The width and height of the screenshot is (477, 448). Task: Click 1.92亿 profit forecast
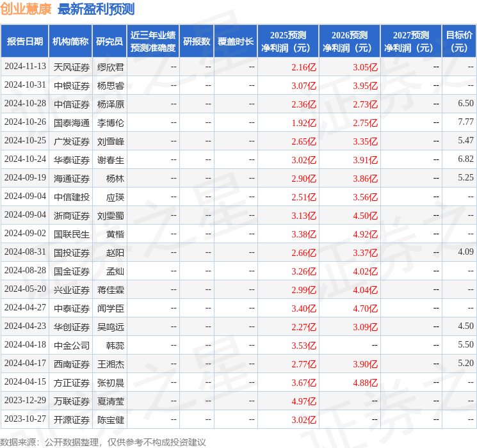[303, 123]
